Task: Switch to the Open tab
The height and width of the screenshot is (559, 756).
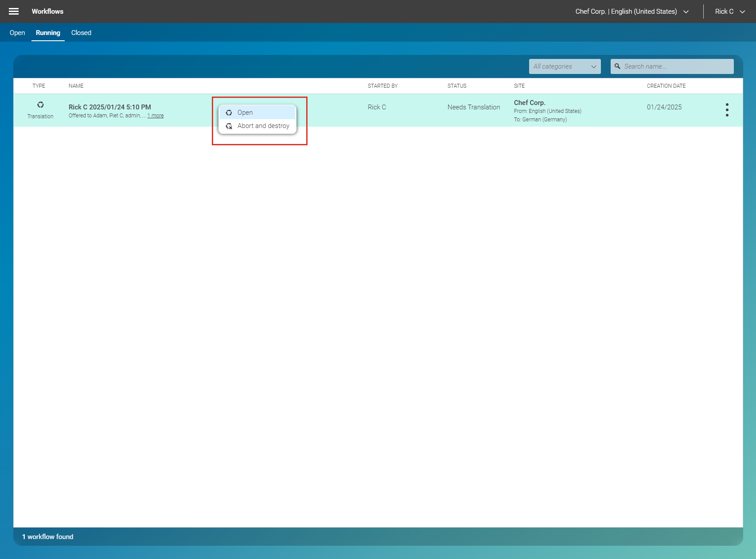Action: 17,32
